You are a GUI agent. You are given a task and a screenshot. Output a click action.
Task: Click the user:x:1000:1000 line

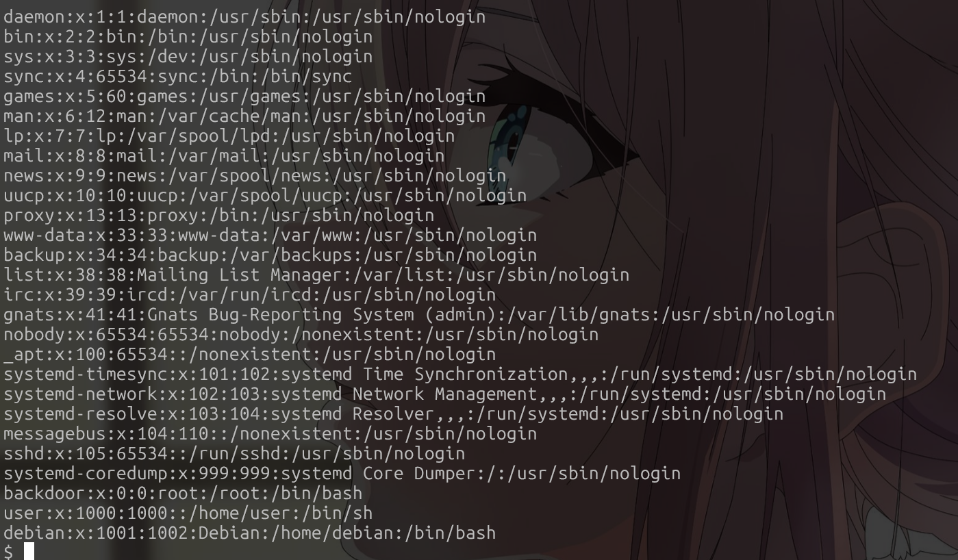coord(188,513)
